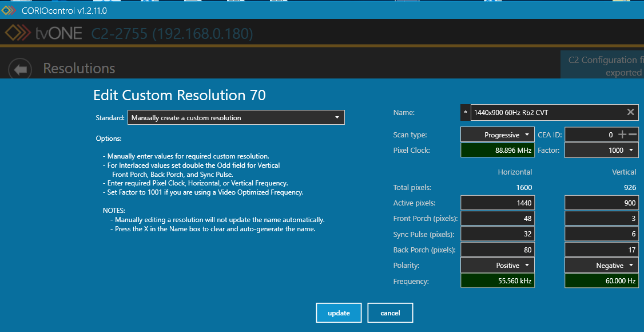Clear the Name box with the X
Image resolution: width=644 pixels, height=332 pixels.
pos(630,112)
